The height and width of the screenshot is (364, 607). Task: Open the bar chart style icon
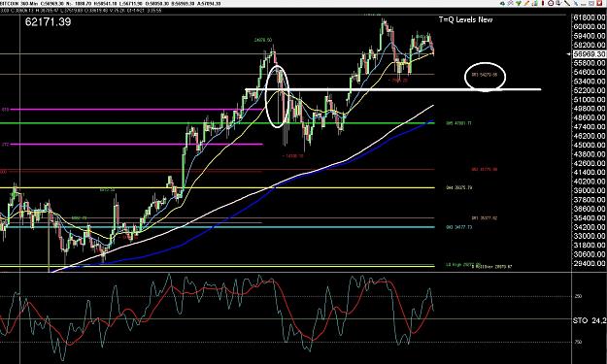pyautogui.click(x=535, y=3)
